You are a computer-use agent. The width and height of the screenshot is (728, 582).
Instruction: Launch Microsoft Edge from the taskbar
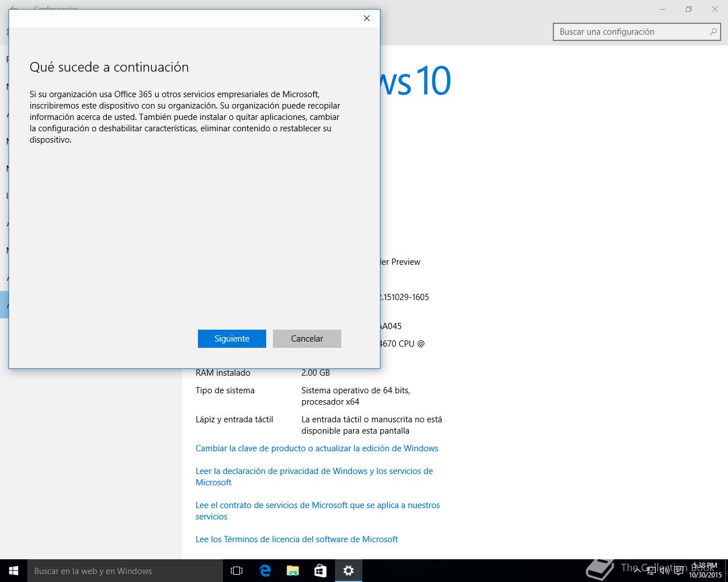(265, 571)
